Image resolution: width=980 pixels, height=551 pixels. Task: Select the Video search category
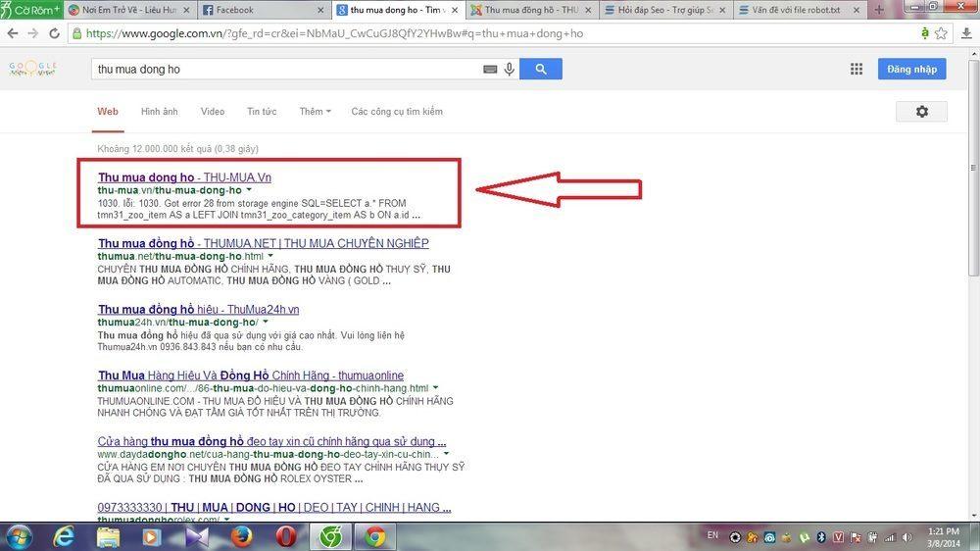tap(213, 112)
